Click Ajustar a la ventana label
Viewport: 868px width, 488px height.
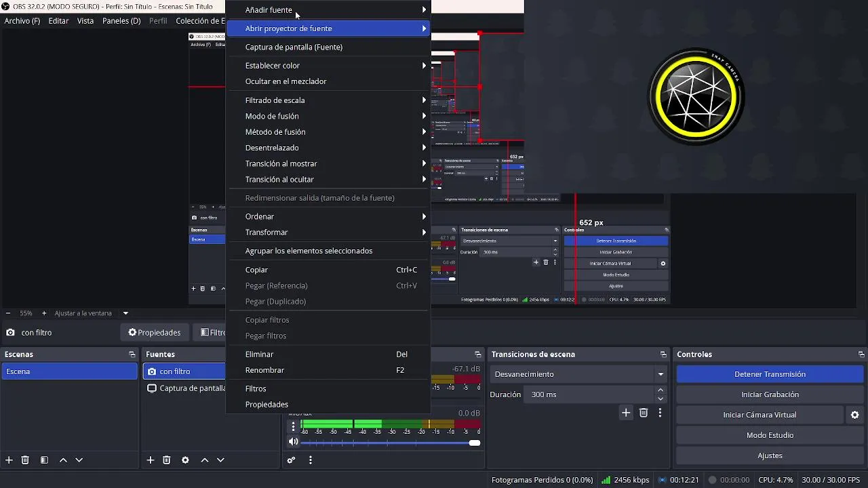pyautogui.click(x=83, y=313)
